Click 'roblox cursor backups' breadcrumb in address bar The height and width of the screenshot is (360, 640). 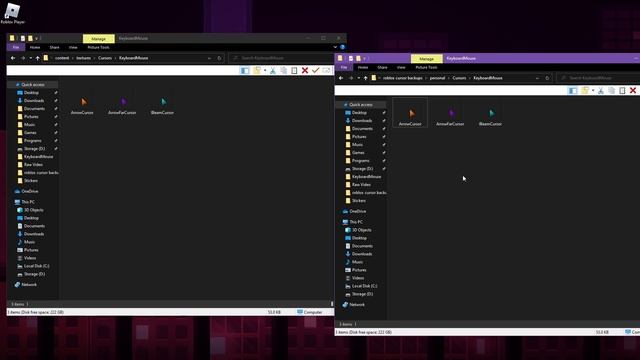(x=402, y=78)
